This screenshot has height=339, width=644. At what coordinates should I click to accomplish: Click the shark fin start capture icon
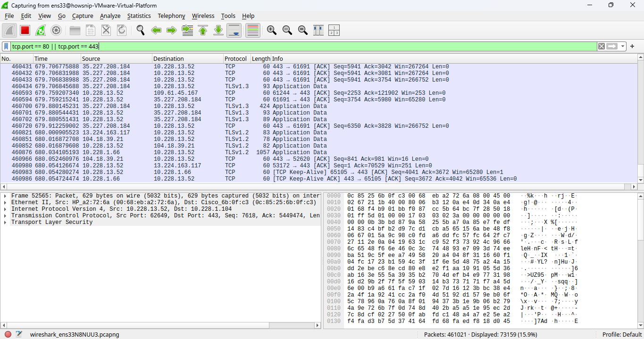(x=9, y=30)
